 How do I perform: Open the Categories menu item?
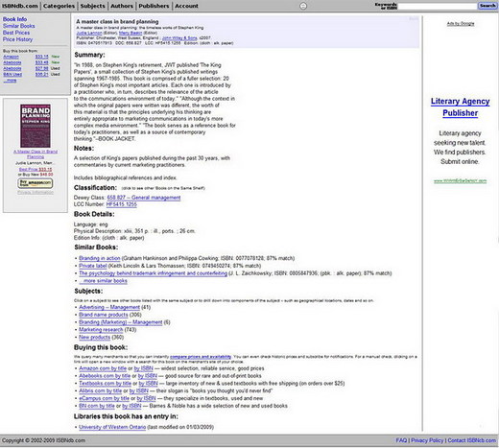[59, 6]
